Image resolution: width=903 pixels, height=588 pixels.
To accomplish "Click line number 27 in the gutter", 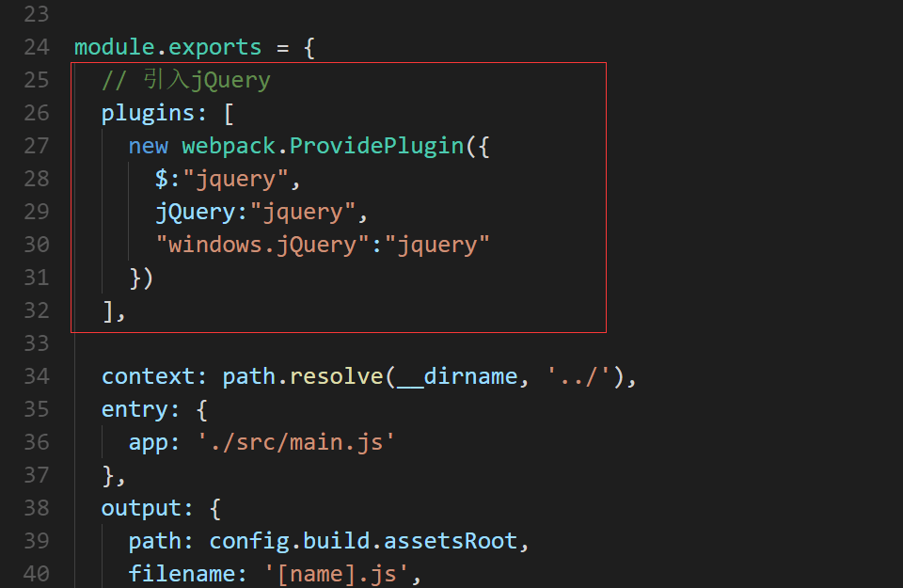I will pyautogui.click(x=37, y=146).
